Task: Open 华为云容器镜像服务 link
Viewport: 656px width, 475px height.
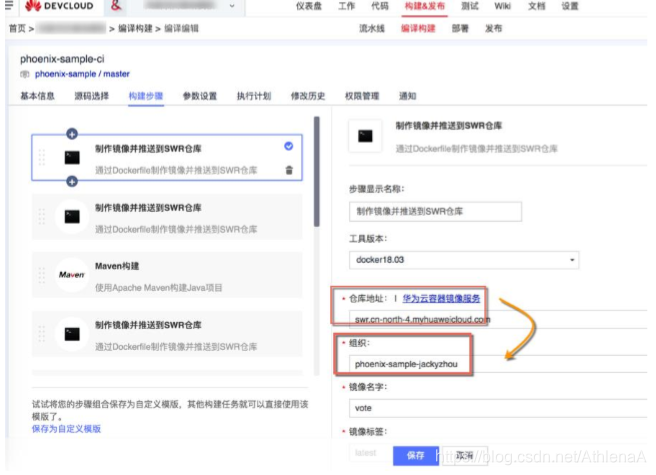Action: (x=441, y=298)
